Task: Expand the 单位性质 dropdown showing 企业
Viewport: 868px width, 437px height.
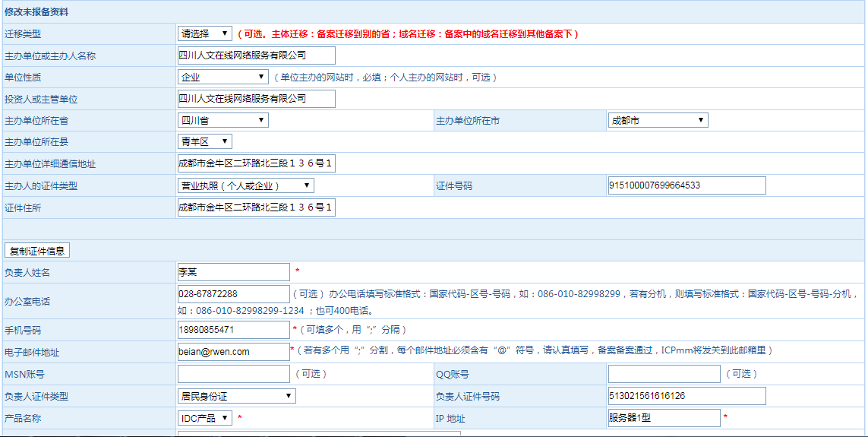Action: pos(223,77)
